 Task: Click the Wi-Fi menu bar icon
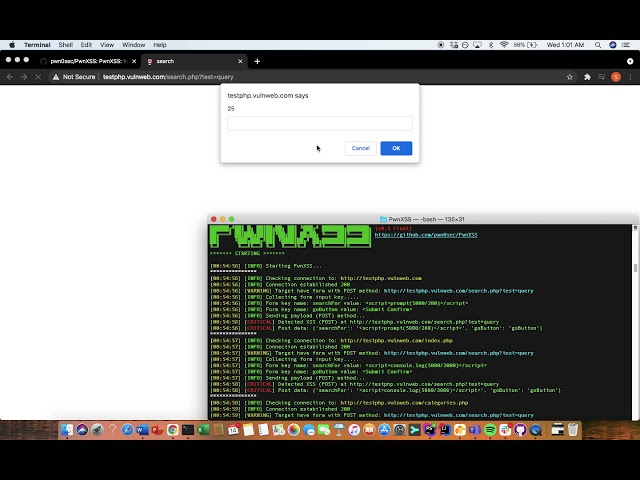504,45
